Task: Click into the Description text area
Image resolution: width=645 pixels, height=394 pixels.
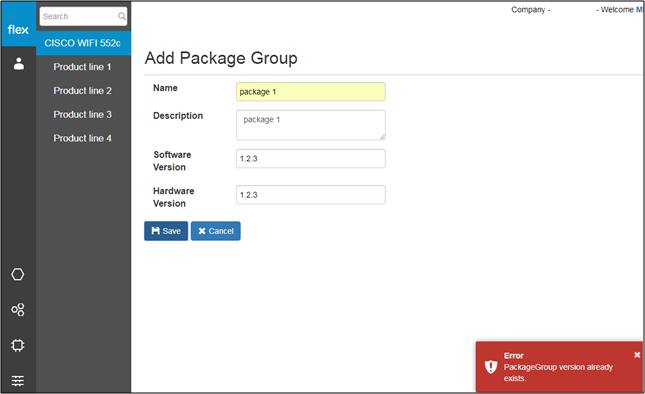Action: point(311,125)
